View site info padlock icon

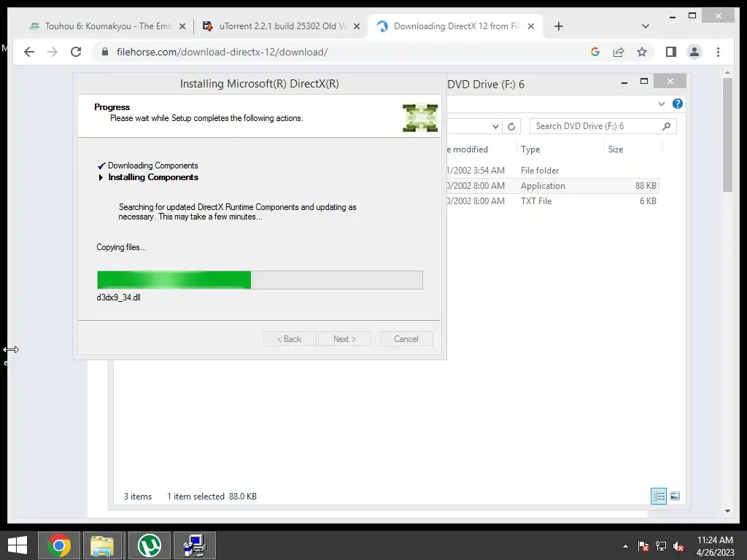point(105,52)
